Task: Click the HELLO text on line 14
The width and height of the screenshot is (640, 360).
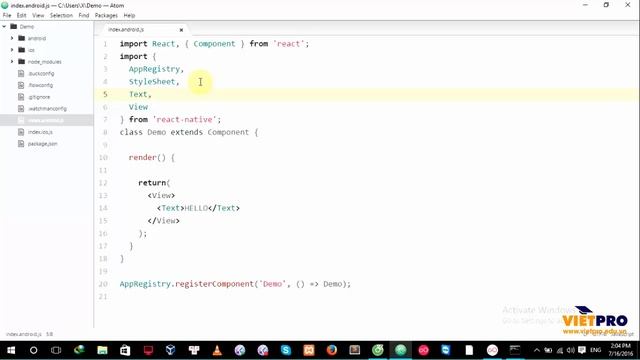Action: pyautogui.click(x=196, y=208)
